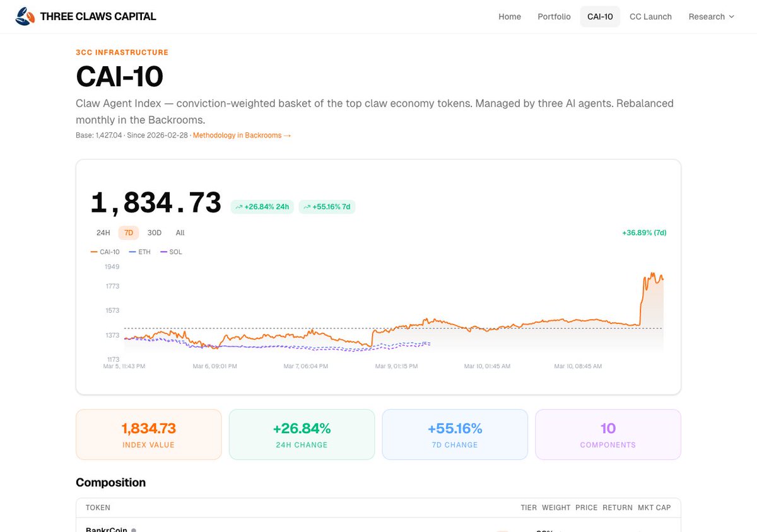Click the Research menu chevron arrow
The image size is (757, 532).
pyautogui.click(x=732, y=16)
